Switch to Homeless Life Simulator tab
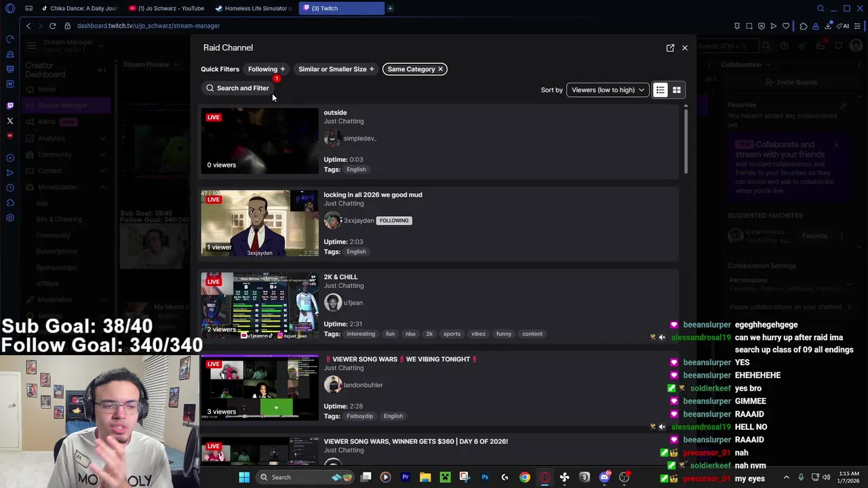Viewport: 868px width, 488px height. 253,8
